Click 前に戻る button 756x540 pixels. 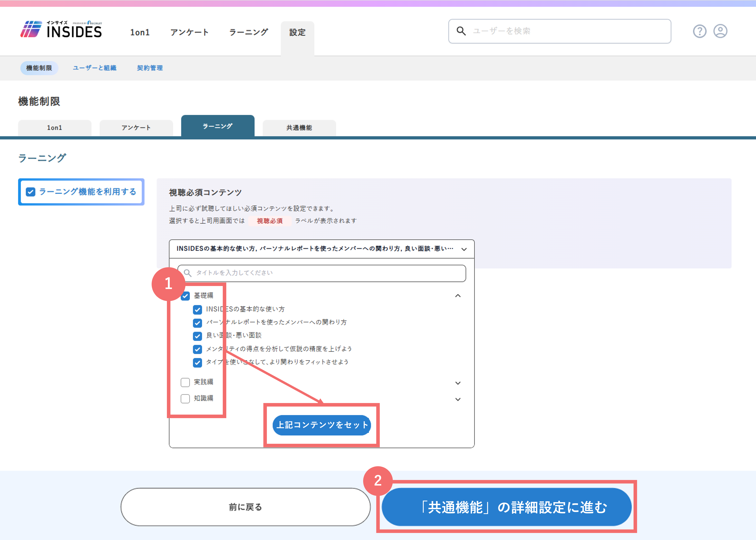(x=245, y=507)
